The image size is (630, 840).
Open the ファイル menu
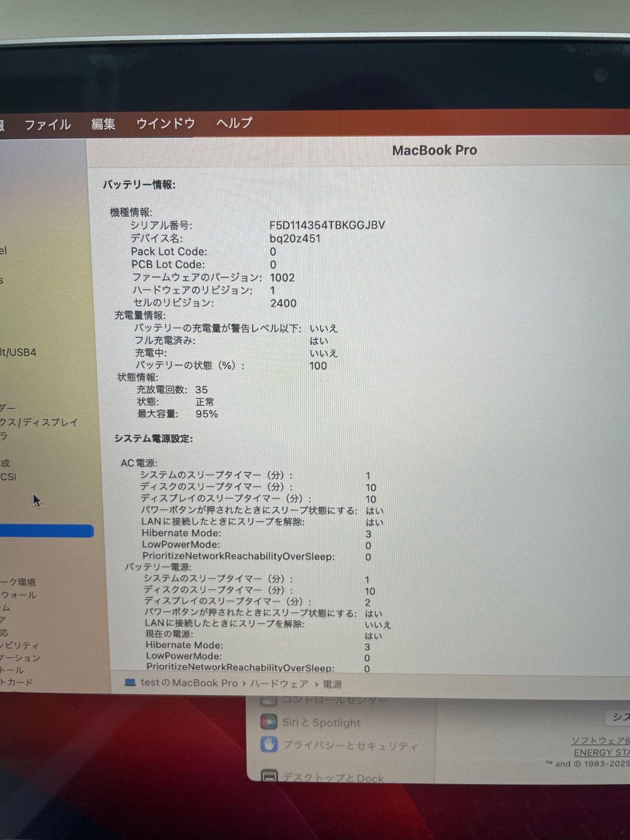48,124
